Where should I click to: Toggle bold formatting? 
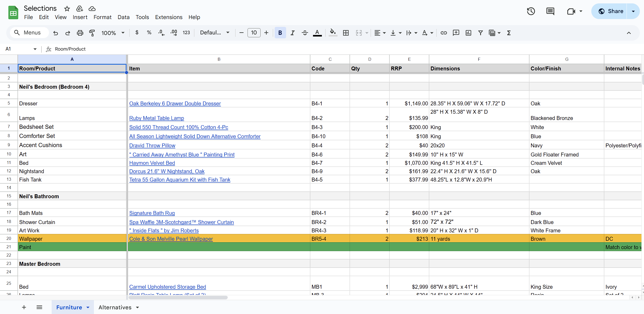(280, 33)
